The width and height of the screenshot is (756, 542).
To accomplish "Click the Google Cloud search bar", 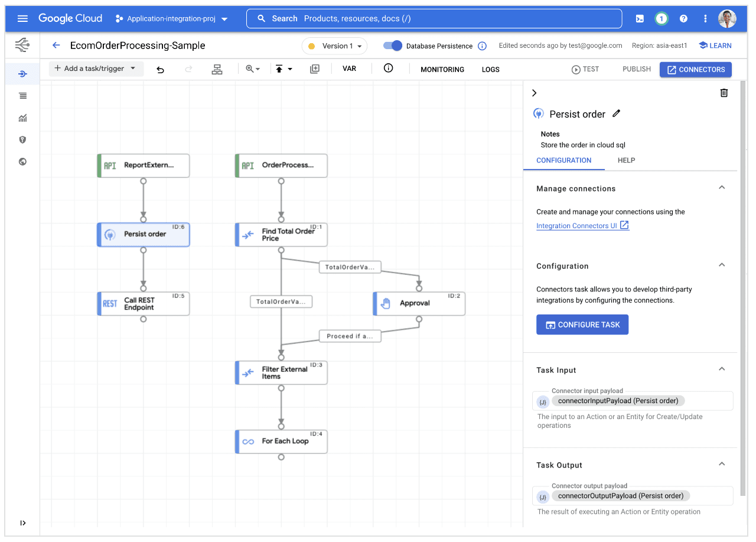I will (434, 18).
